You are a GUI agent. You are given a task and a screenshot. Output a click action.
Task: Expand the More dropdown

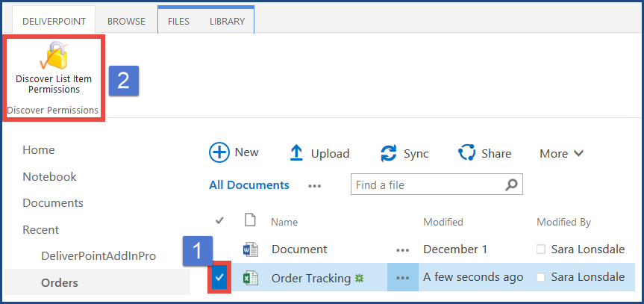point(561,153)
